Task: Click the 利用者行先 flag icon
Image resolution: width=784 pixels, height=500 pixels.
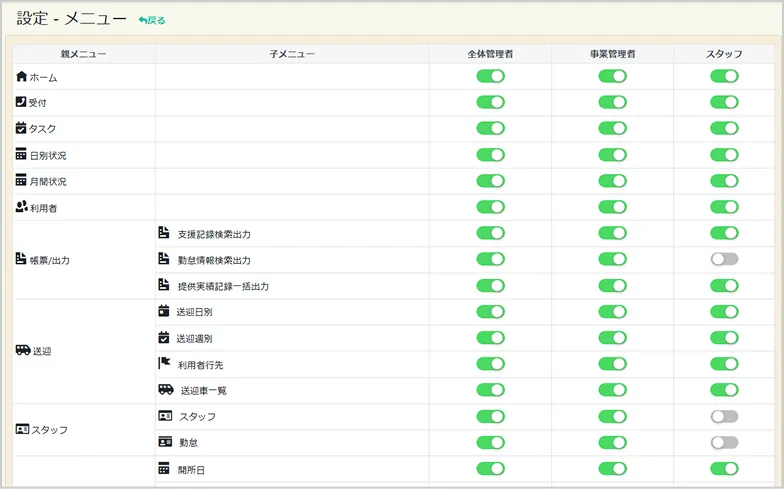Action: pyautogui.click(x=164, y=363)
